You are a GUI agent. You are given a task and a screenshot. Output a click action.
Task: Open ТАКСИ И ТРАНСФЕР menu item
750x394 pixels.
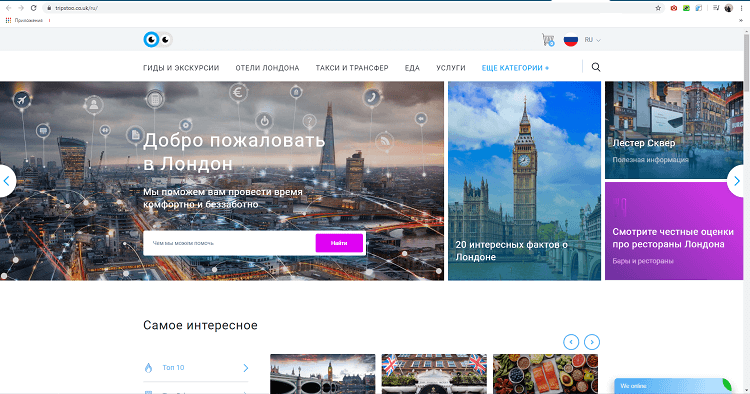pos(352,68)
